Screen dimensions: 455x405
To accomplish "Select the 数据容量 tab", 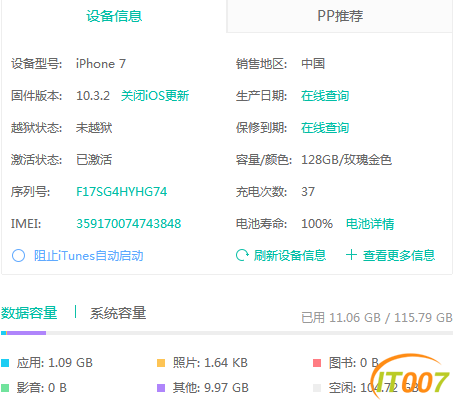I will [29, 313].
